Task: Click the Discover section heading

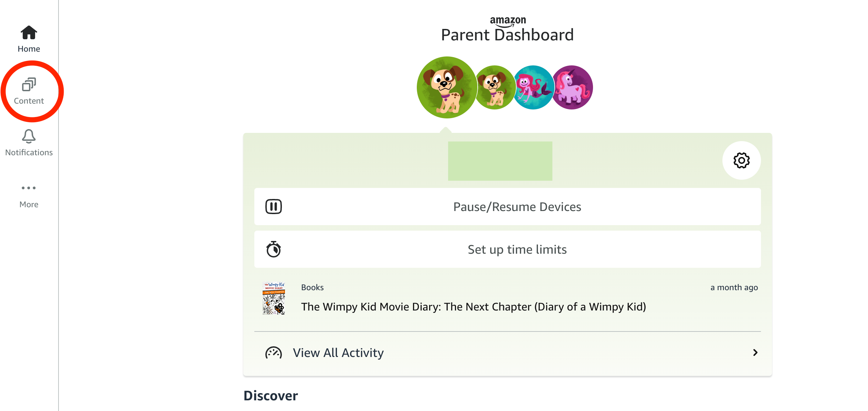Action: click(x=271, y=396)
